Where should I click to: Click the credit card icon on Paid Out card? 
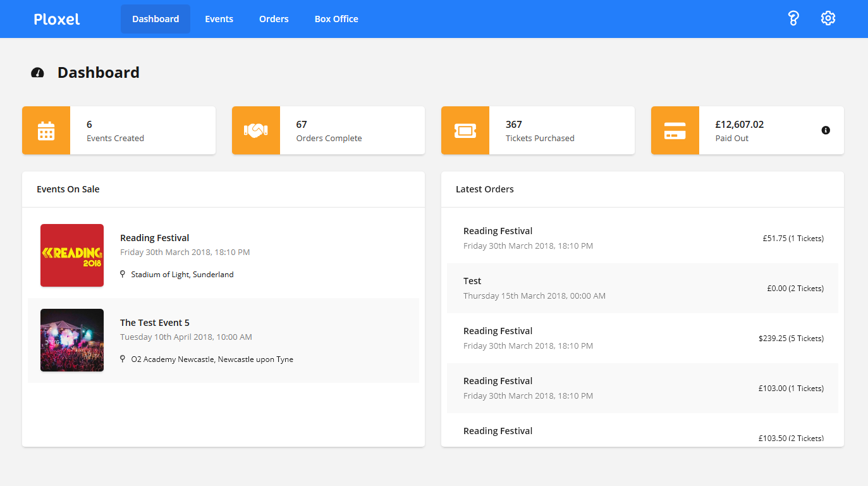pyautogui.click(x=675, y=130)
